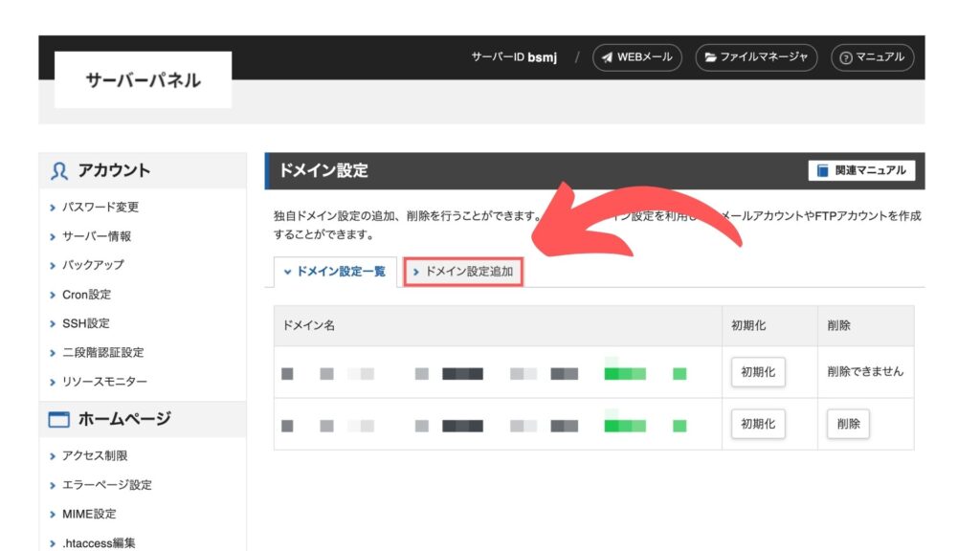The height and width of the screenshot is (551, 980).
Task: Open リソースモニター link
Action: coord(104,381)
